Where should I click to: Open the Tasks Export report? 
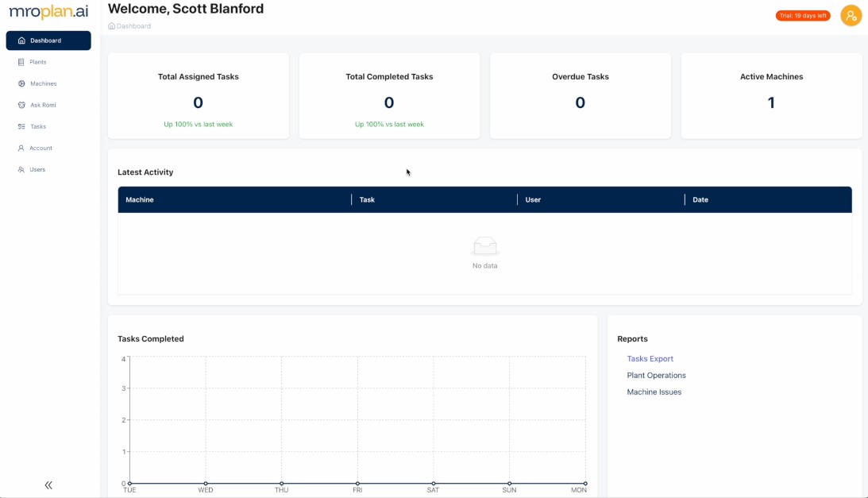pos(650,358)
